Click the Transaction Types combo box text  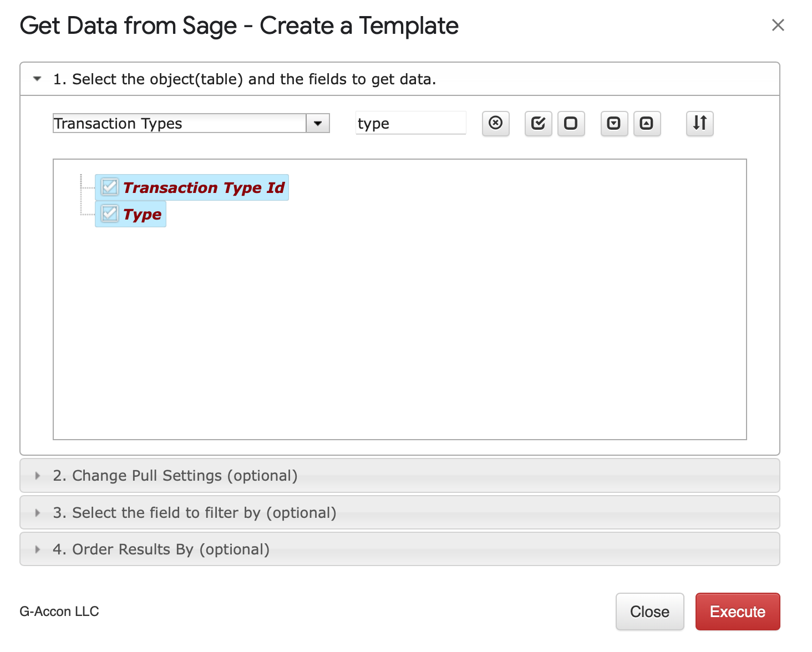(179, 123)
